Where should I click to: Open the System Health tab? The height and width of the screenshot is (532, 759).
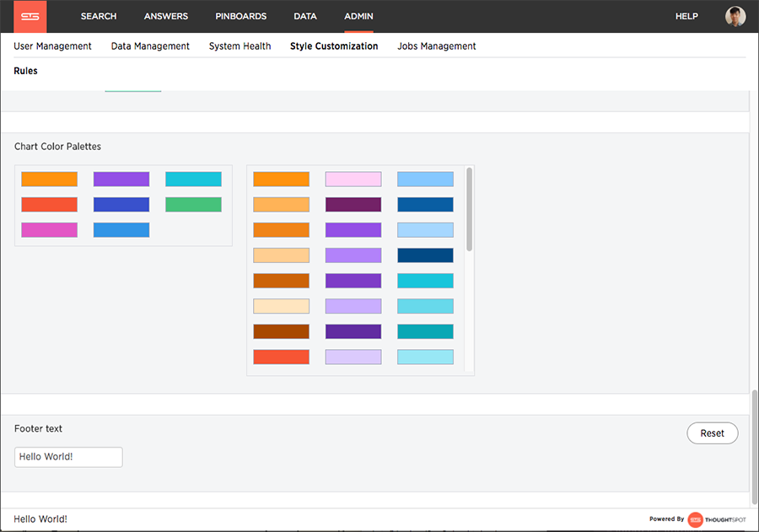pyautogui.click(x=240, y=46)
